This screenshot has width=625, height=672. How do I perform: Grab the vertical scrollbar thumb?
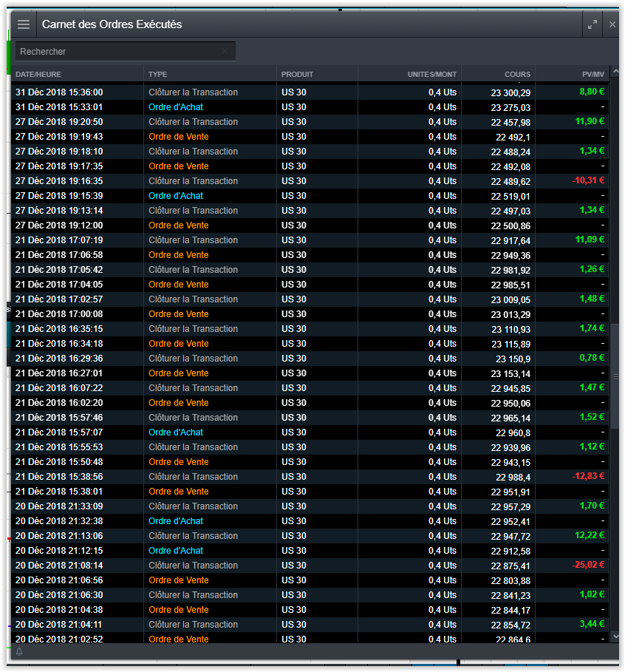[615, 376]
